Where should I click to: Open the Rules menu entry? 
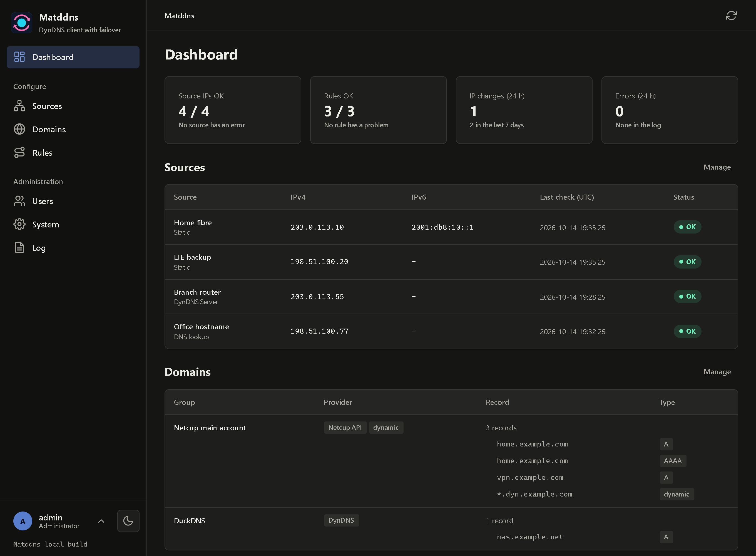tap(73, 152)
